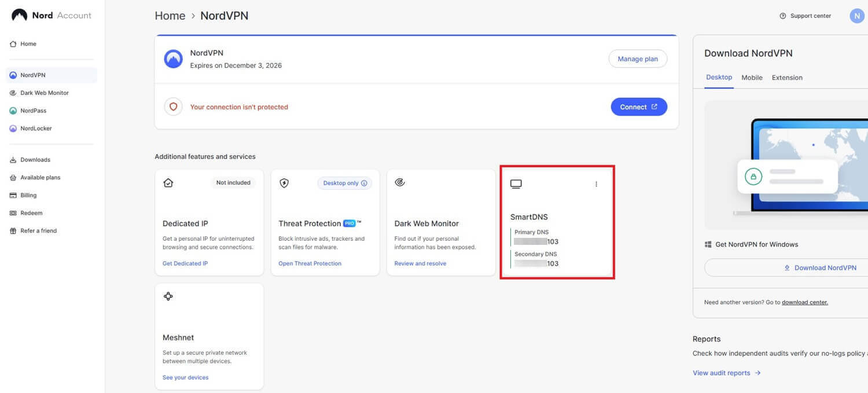Click the Threat Protection shield icon

284,183
